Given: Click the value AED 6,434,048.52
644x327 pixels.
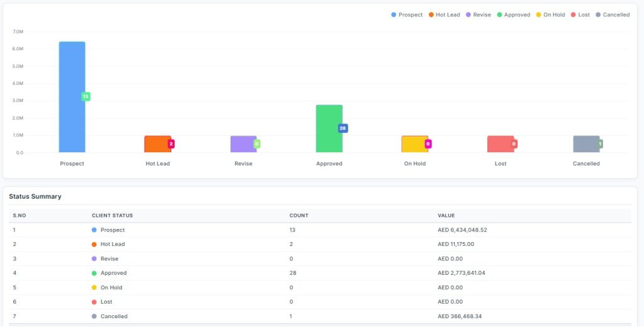Looking at the screenshot, I should tap(462, 230).
